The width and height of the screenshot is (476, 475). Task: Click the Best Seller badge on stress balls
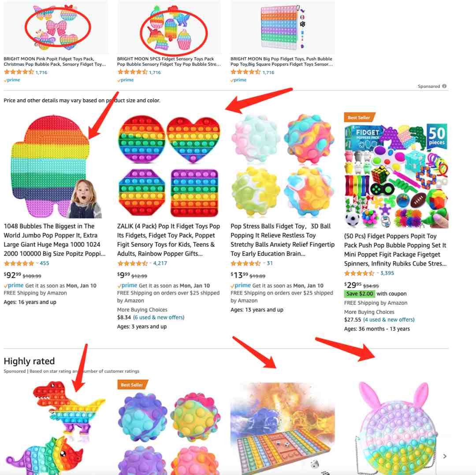[x=132, y=385]
